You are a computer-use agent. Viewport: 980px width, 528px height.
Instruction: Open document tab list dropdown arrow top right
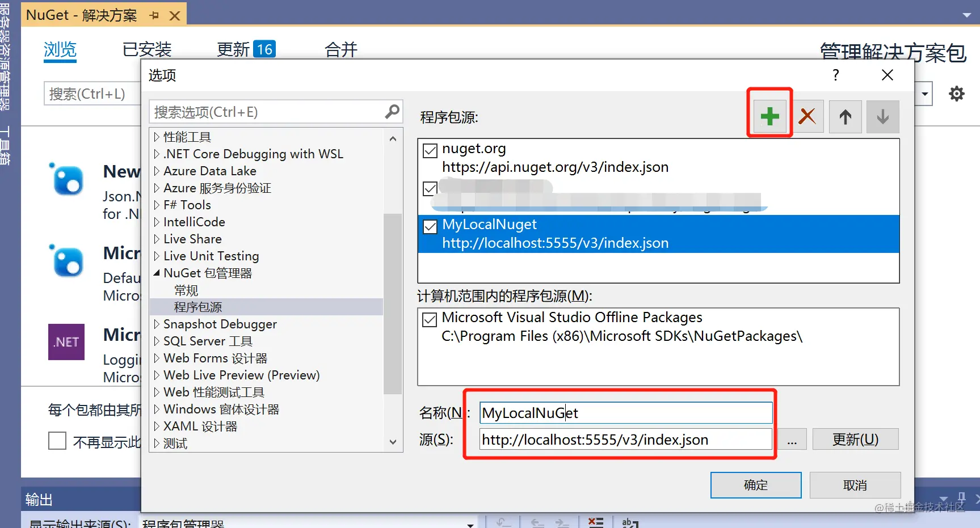[967, 15]
